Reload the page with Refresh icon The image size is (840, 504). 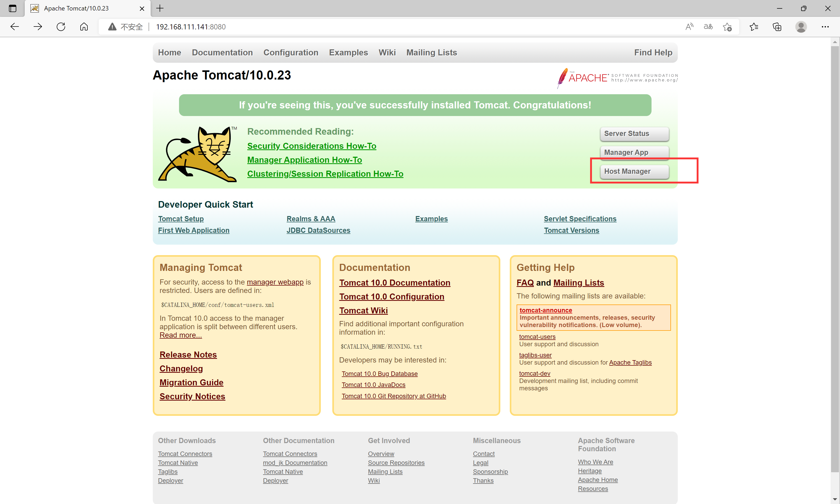coord(61,27)
